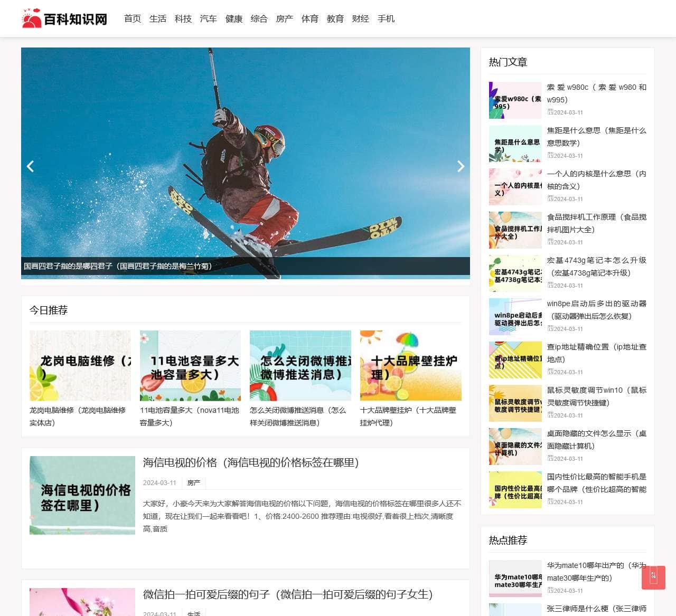Open the 微信拍一拍可爱后缀的句子 article link
This screenshot has height=616, width=676.
coord(287,594)
